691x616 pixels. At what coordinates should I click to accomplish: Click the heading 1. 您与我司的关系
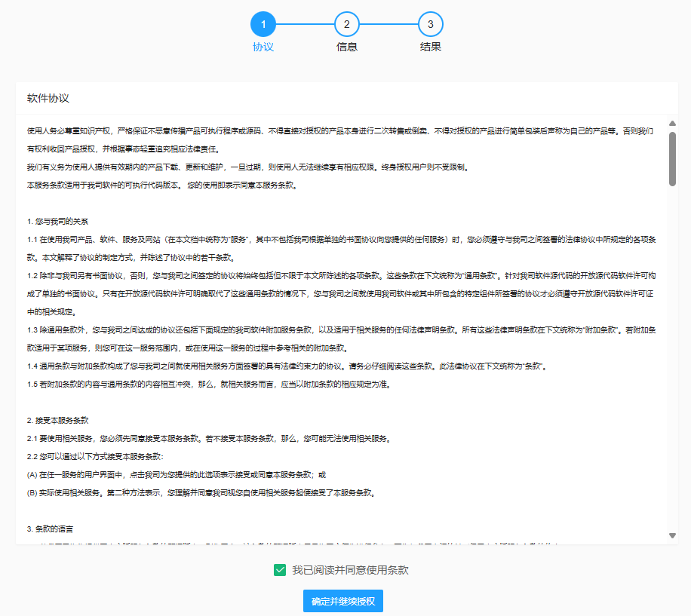(57, 222)
